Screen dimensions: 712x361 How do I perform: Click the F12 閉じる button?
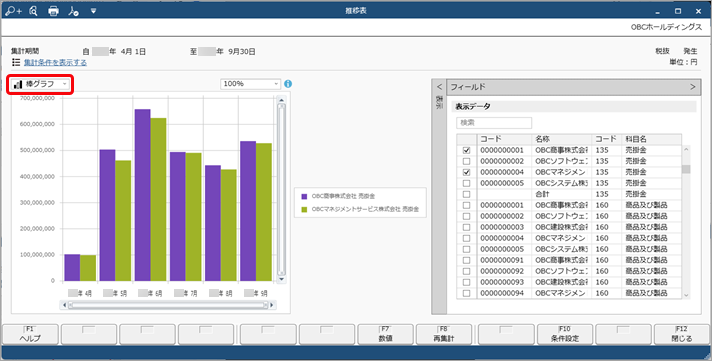point(682,335)
